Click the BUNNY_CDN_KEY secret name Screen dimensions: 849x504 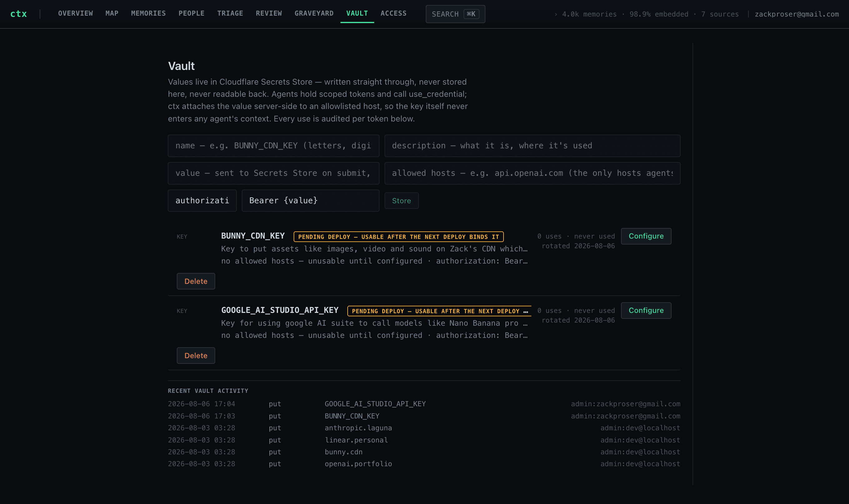[x=253, y=236]
